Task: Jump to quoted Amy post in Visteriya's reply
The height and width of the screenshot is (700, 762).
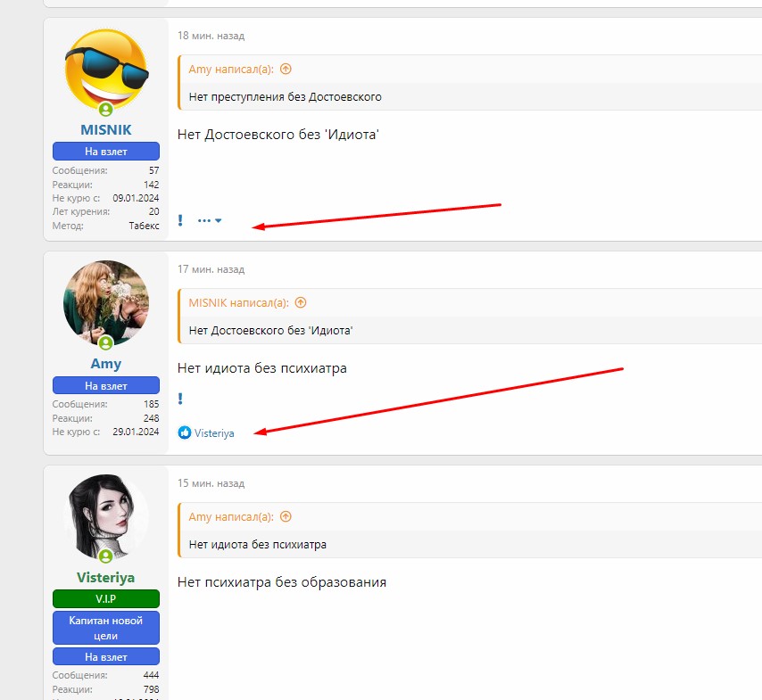Action: click(286, 516)
